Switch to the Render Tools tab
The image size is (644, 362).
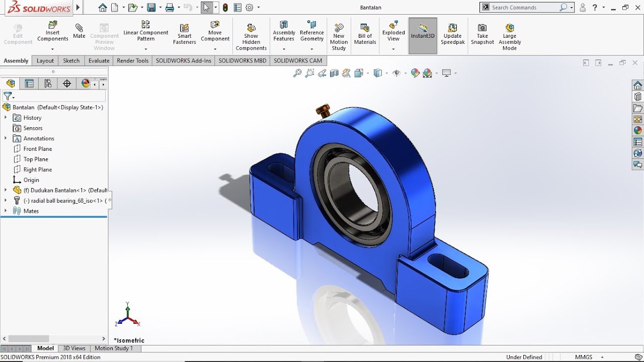pyautogui.click(x=133, y=61)
